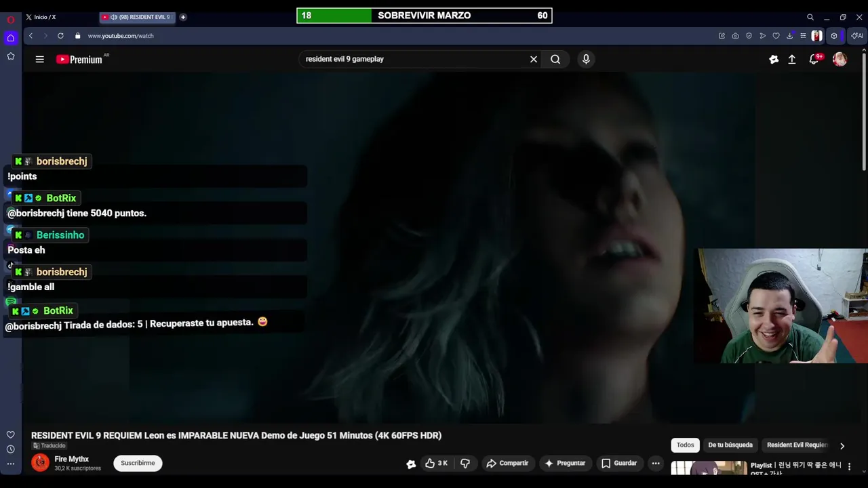Clear the search text with X
This screenshot has height=488, width=868.
click(x=534, y=59)
